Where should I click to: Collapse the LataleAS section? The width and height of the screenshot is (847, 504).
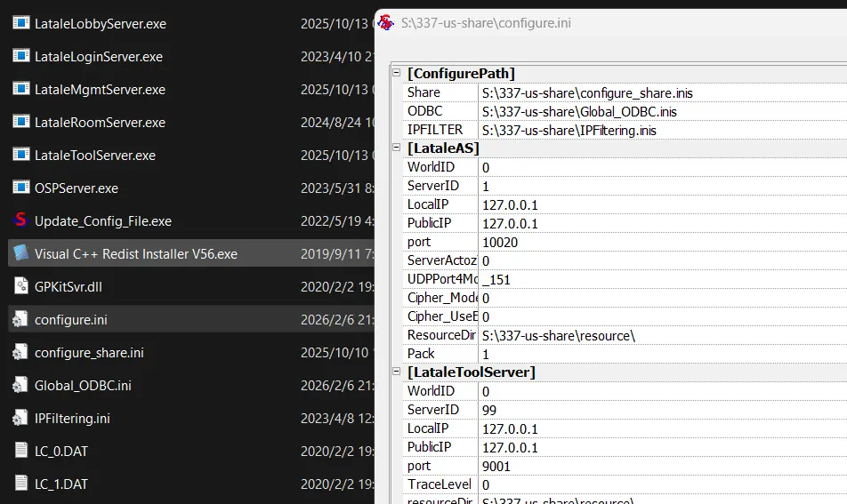397,148
